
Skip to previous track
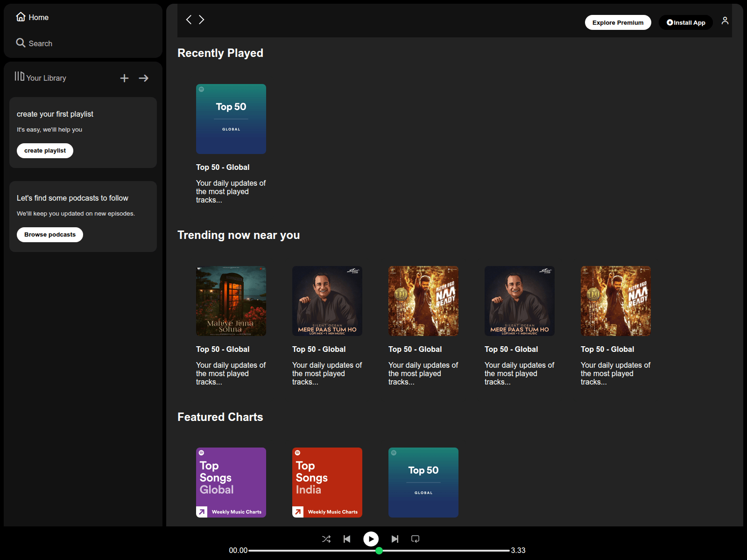click(347, 539)
